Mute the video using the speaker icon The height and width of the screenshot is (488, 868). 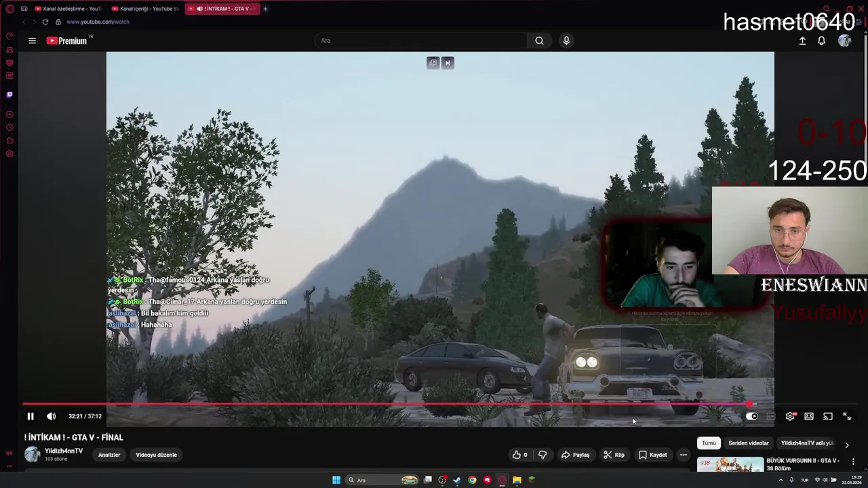pos(51,416)
